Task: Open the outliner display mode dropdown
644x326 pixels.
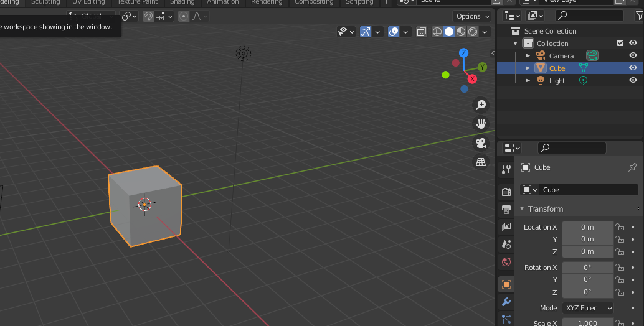Action: point(512,16)
